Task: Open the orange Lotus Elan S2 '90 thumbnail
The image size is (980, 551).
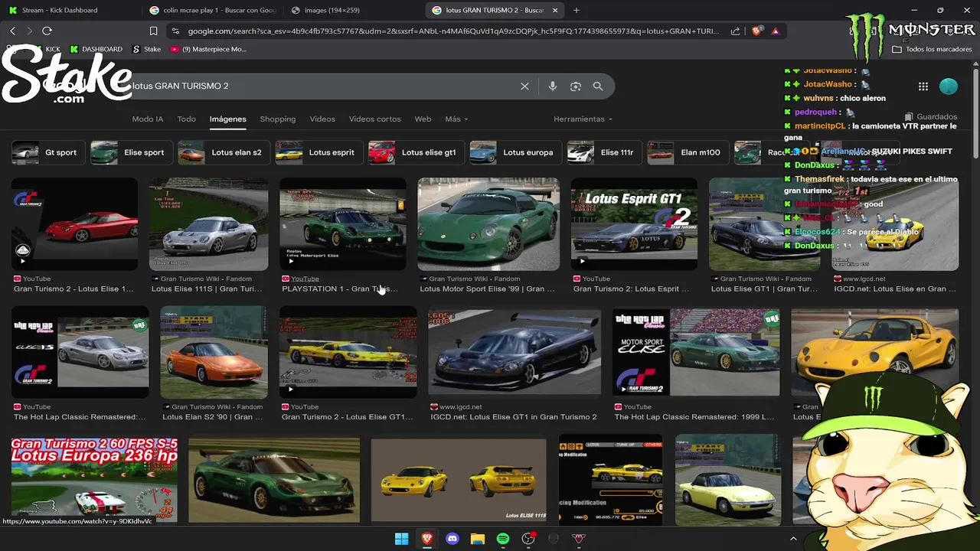Action: click(214, 352)
